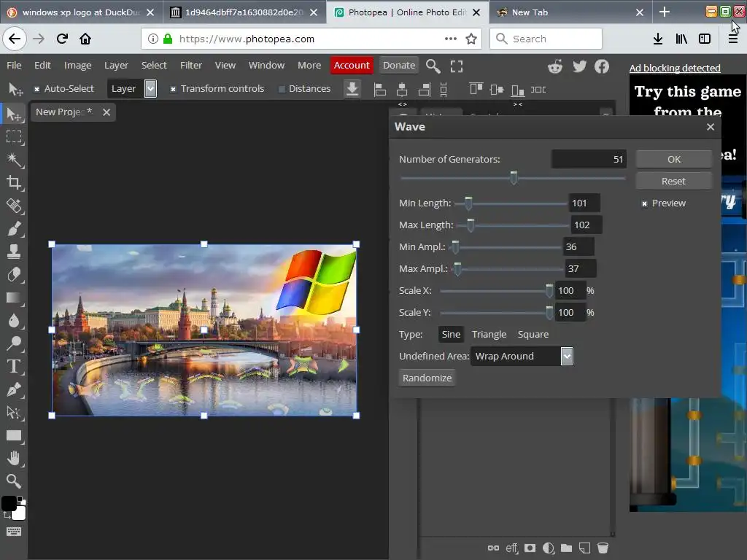This screenshot has height=560, width=747.
Task: Select the Spot Healing Brush tool
Action: [14, 206]
